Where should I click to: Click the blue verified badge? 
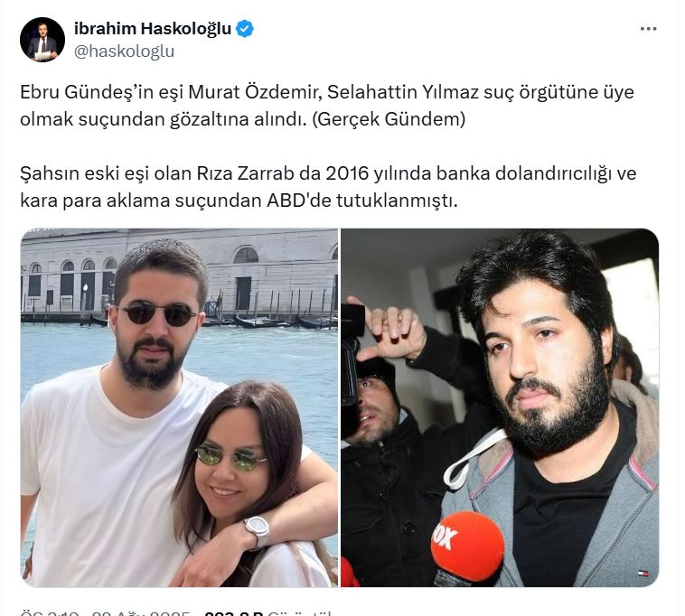pyautogui.click(x=245, y=29)
